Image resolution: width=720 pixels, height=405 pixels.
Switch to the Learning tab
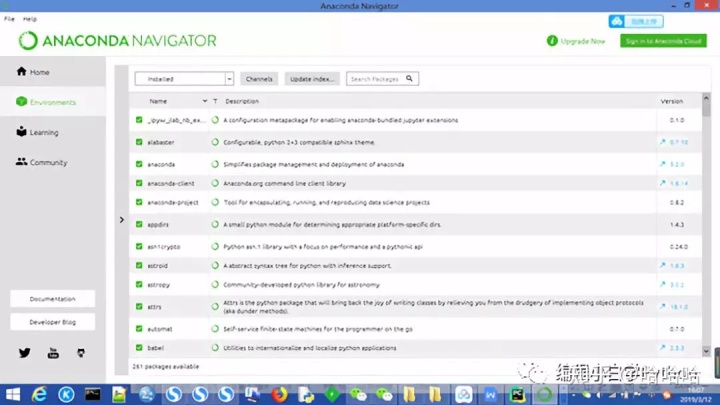(x=53, y=132)
